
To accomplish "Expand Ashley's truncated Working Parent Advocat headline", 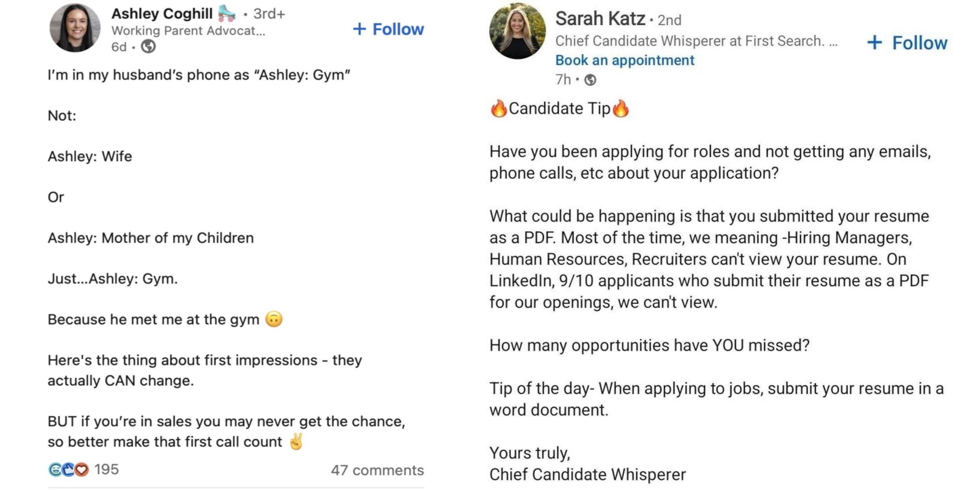I will coord(187,31).
